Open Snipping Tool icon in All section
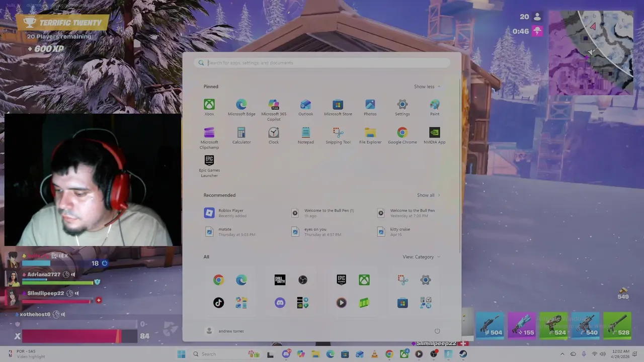Screen dimensions: 644x362 [x=403, y=280]
